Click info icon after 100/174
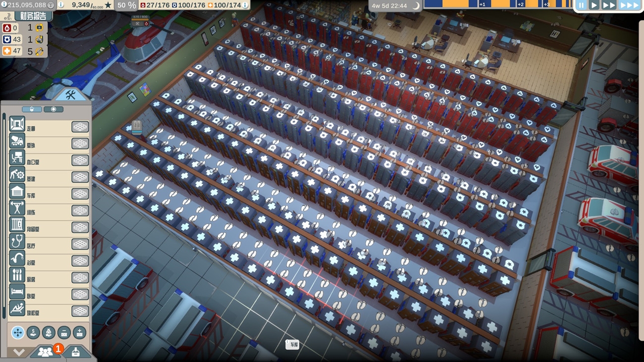 point(245,5)
